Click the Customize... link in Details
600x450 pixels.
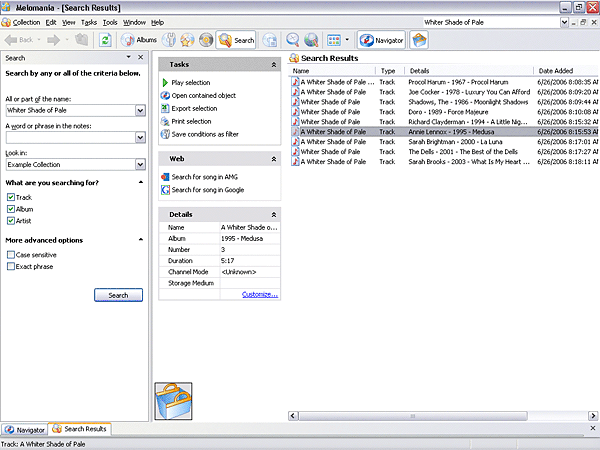pos(259,294)
